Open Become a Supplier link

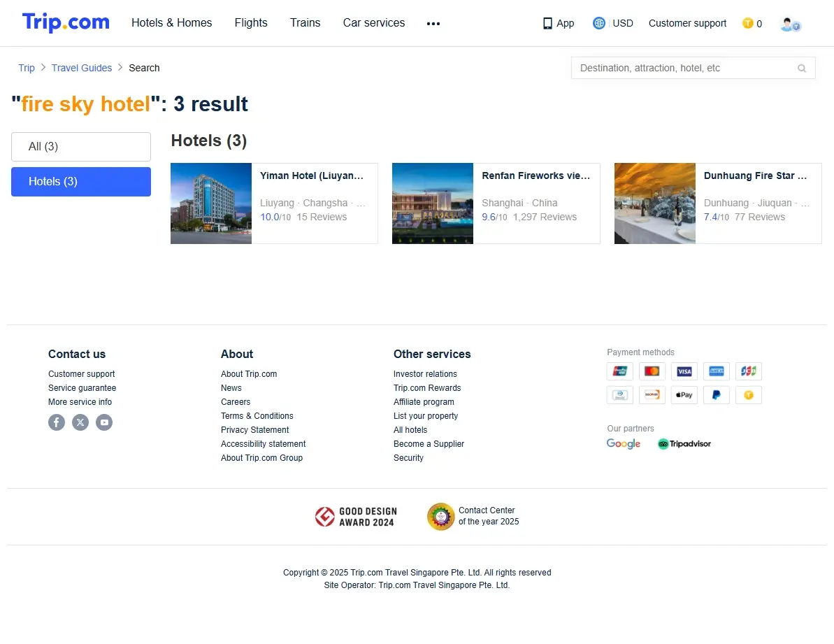point(429,443)
